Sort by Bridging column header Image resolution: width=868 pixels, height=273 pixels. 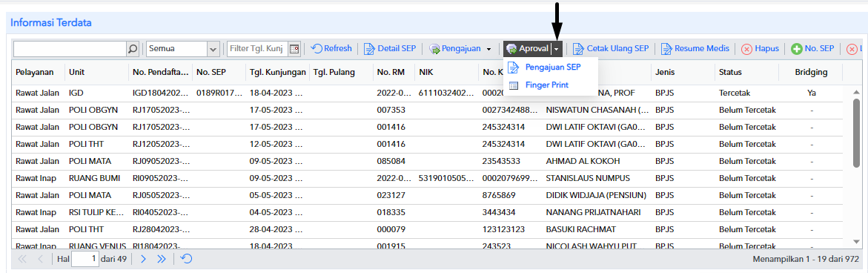tap(811, 73)
